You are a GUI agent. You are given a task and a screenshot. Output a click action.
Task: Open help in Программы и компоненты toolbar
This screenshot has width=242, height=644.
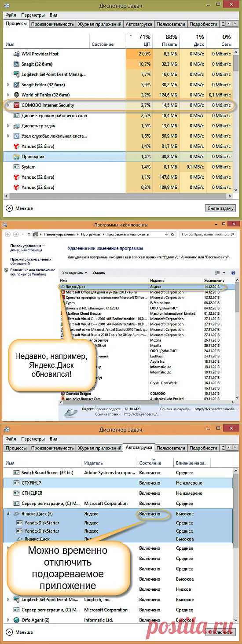pos(233,273)
